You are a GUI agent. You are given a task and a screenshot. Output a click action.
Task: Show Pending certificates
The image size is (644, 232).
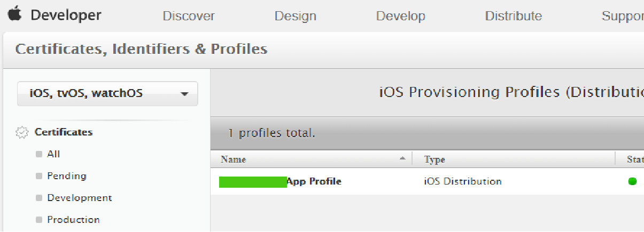pos(67,176)
